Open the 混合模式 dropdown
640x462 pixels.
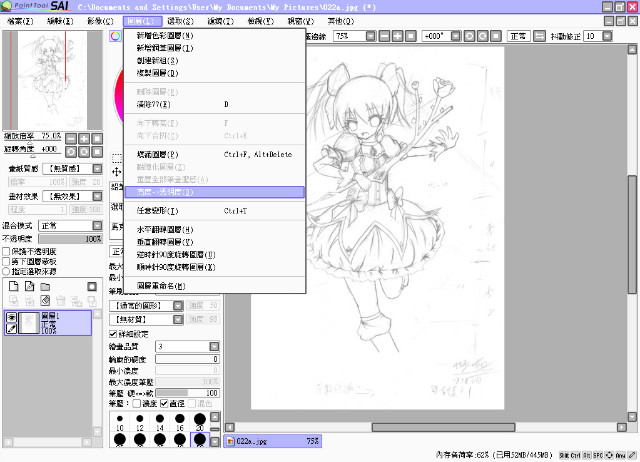tap(97, 226)
